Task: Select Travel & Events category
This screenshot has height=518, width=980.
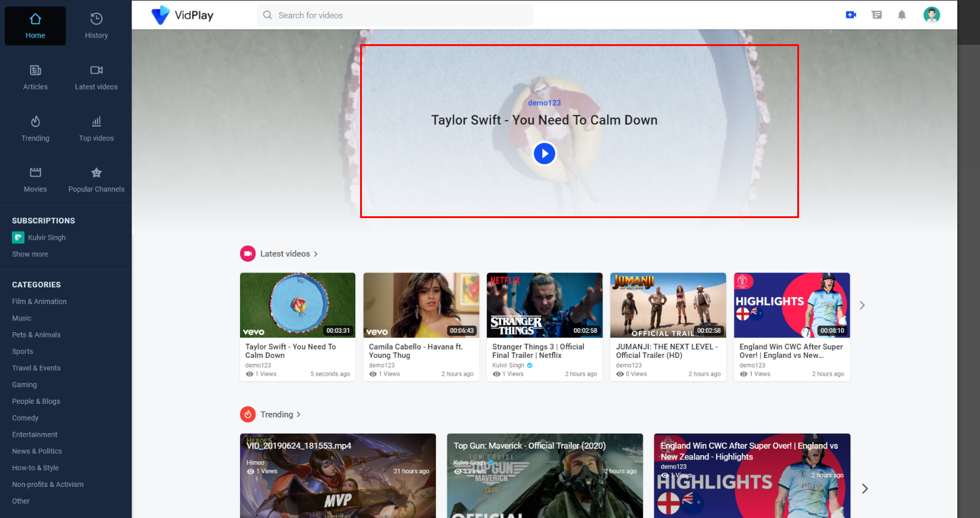Action: [36, 368]
